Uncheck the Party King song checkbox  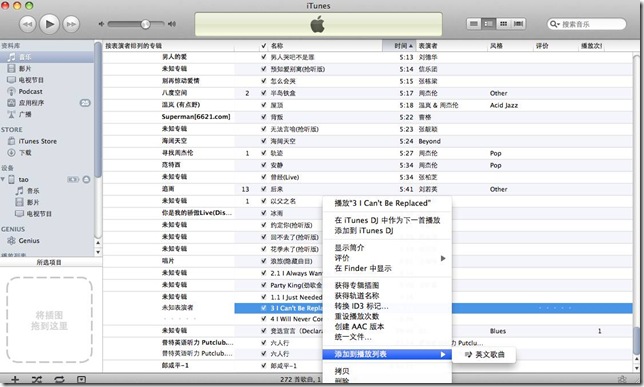[264, 285]
